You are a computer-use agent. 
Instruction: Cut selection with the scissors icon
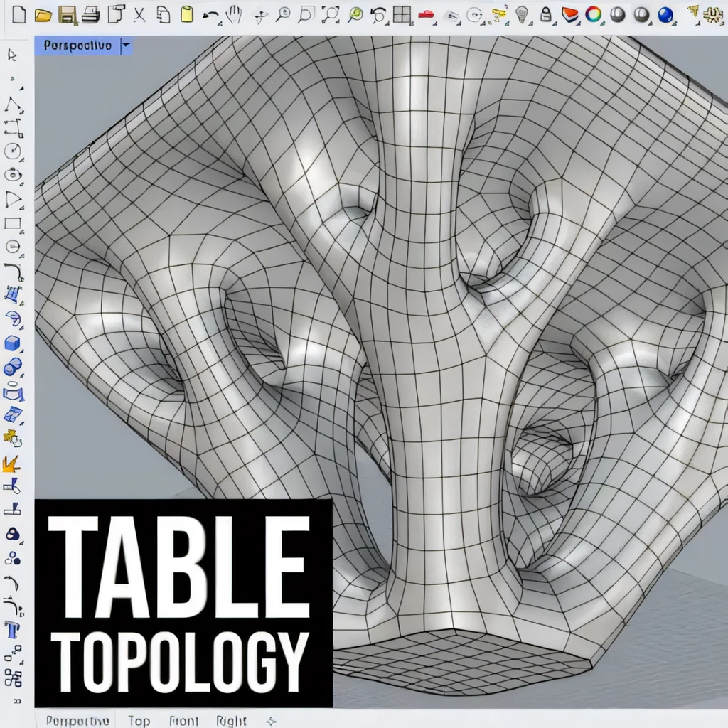click(139, 15)
